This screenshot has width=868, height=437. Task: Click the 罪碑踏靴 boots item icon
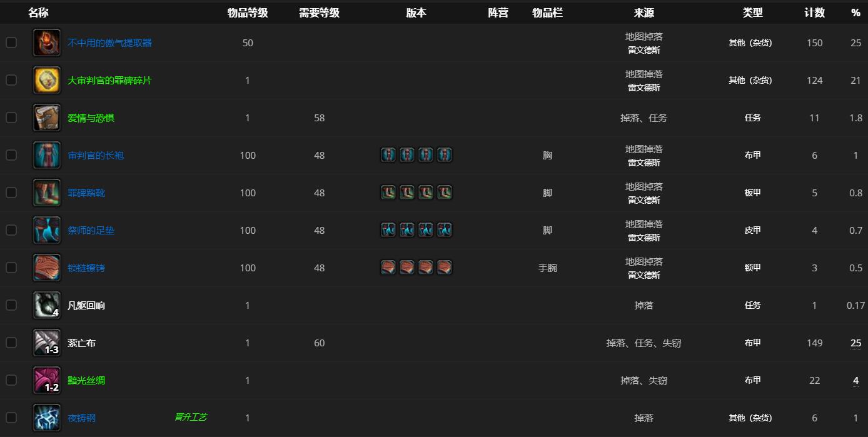click(x=47, y=193)
